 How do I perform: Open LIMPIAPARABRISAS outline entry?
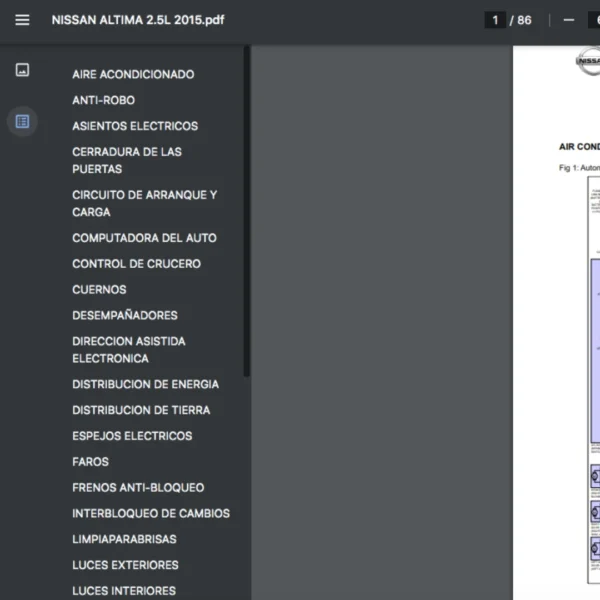click(x=124, y=539)
